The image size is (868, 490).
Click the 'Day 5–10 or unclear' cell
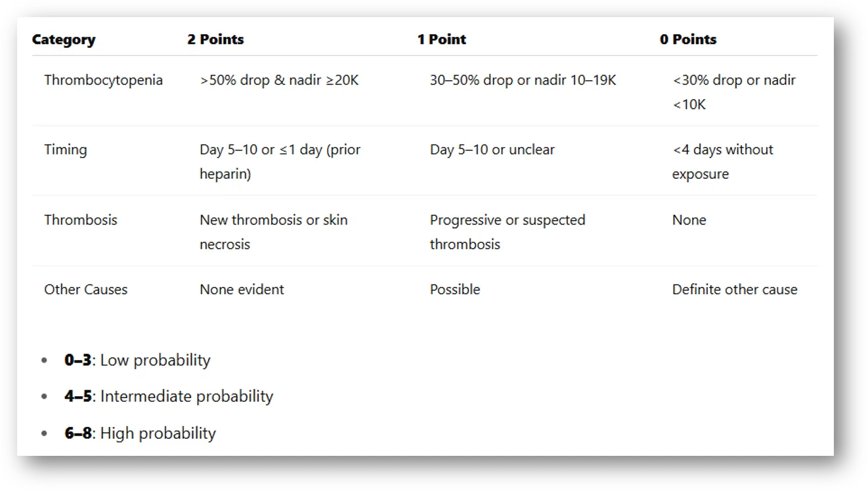point(492,150)
